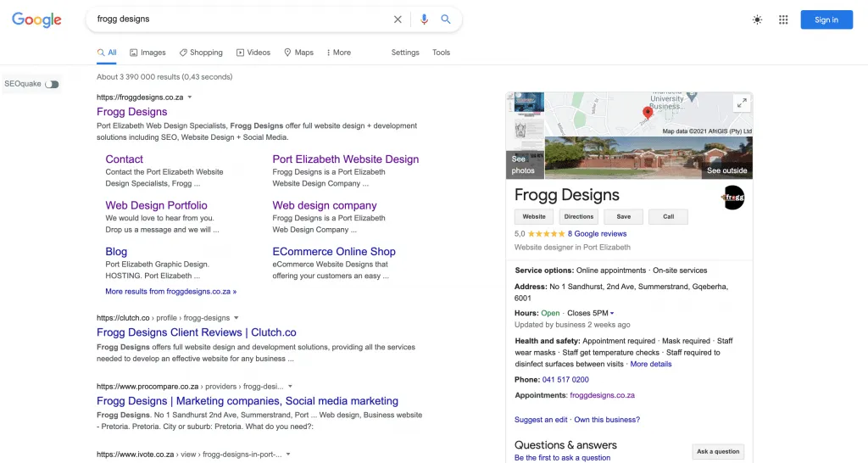Submit search using magnifier icon
The width and height of the screenshot is (868, 463).
(446, 20)
